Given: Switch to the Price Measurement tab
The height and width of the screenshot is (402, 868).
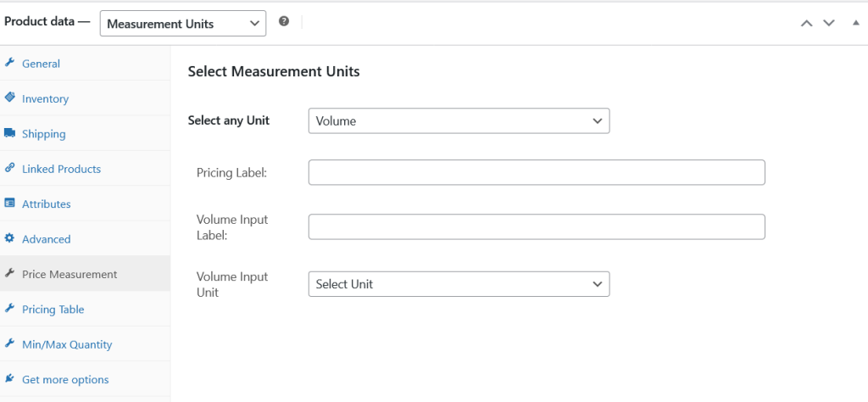Looking at the screenshot, I should pos(70,274).
